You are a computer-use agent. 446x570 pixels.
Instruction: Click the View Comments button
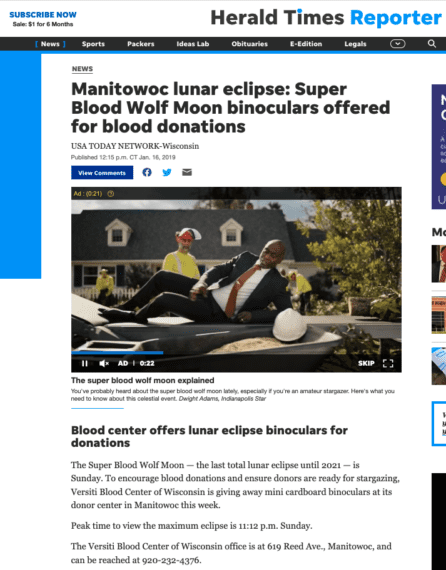[102, 173]
